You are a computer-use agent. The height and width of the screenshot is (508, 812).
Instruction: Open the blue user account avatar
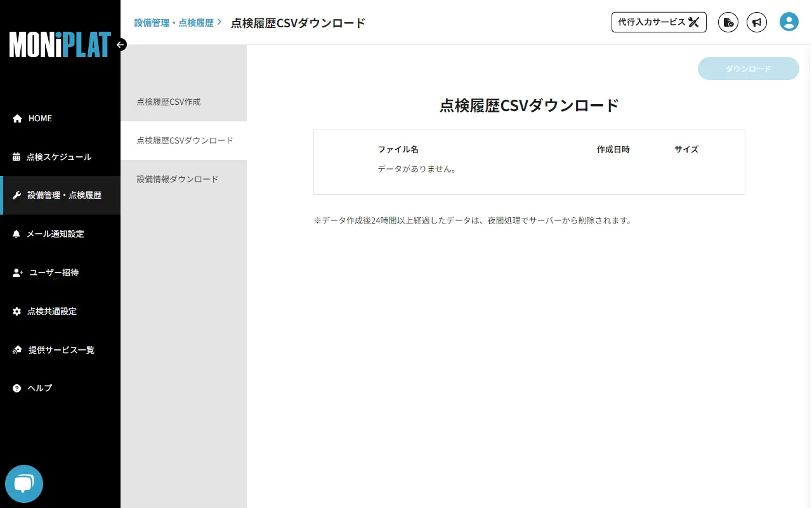789,22
